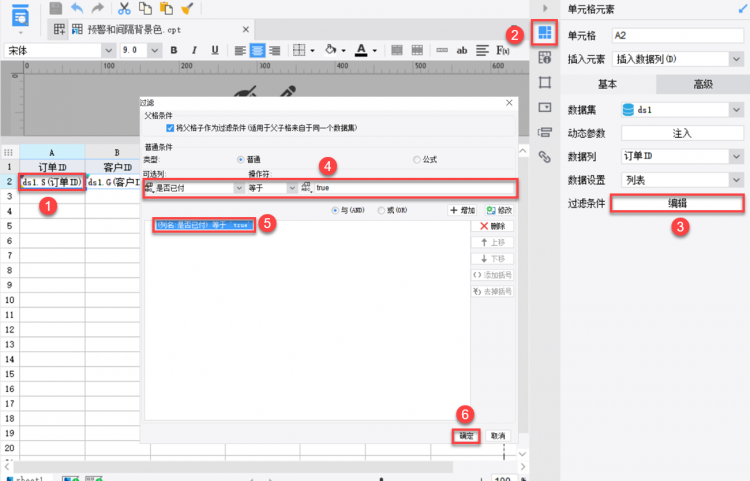
Task: Select the 或(OR) radio button
Action: (381, 210)
